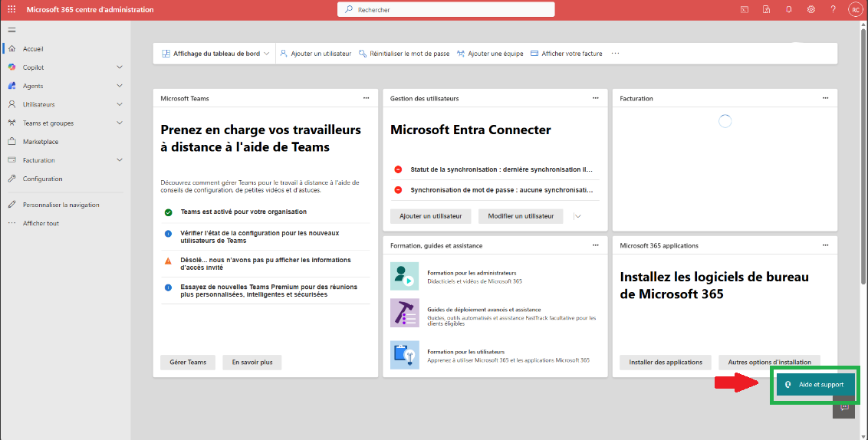The height and width of the screenshot is (440, 868).
Task: Open user actions dropdown beside Modifier un utilisateur
Action: click(577, 216)
